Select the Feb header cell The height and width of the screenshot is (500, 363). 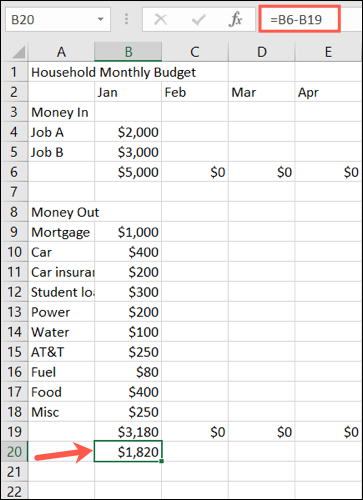(x=195, y=92)
